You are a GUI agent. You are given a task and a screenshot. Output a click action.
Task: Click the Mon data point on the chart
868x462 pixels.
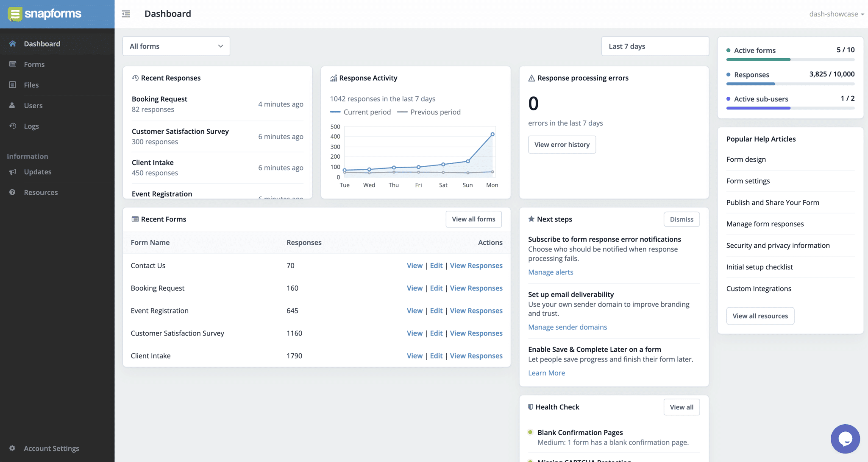pyautogui.click(x=492, y=134)
